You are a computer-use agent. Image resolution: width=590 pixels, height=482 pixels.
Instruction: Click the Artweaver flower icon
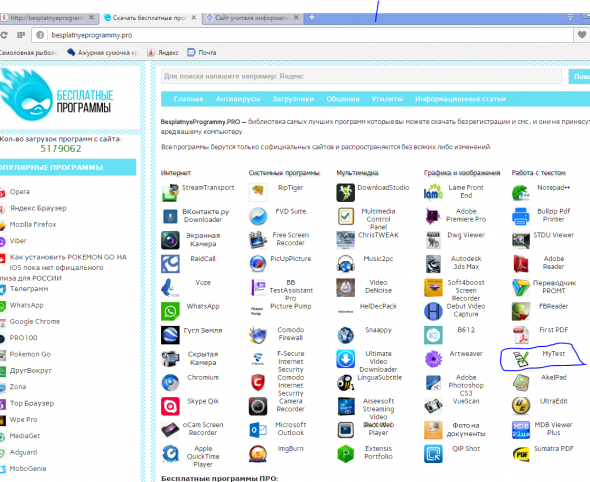point(433,359)
